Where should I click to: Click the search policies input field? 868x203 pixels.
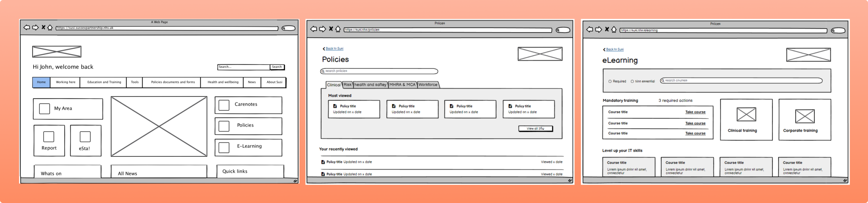tap(379, 71)
